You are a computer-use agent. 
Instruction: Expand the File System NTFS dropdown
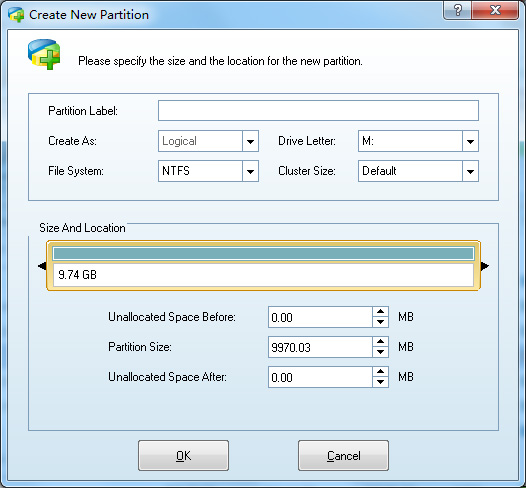point(250,171)
